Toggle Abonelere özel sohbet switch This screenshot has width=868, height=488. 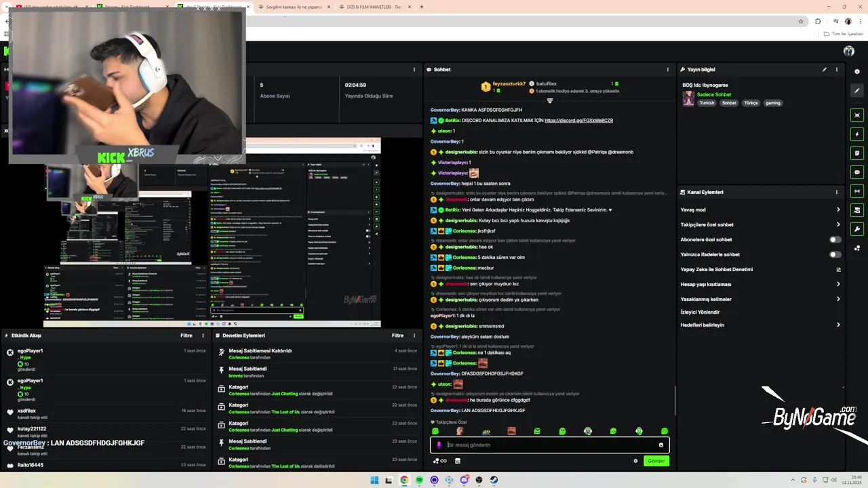coord(835,239)
